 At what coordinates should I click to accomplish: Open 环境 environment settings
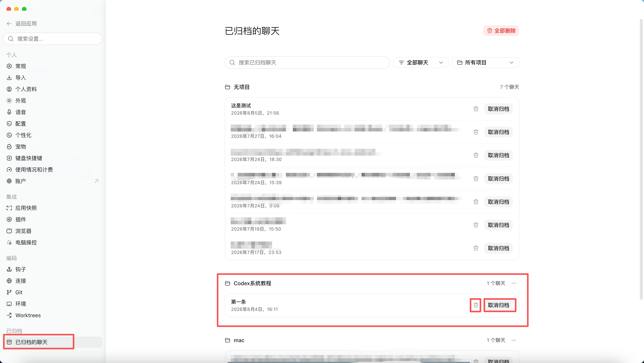(x=53, y=304)
